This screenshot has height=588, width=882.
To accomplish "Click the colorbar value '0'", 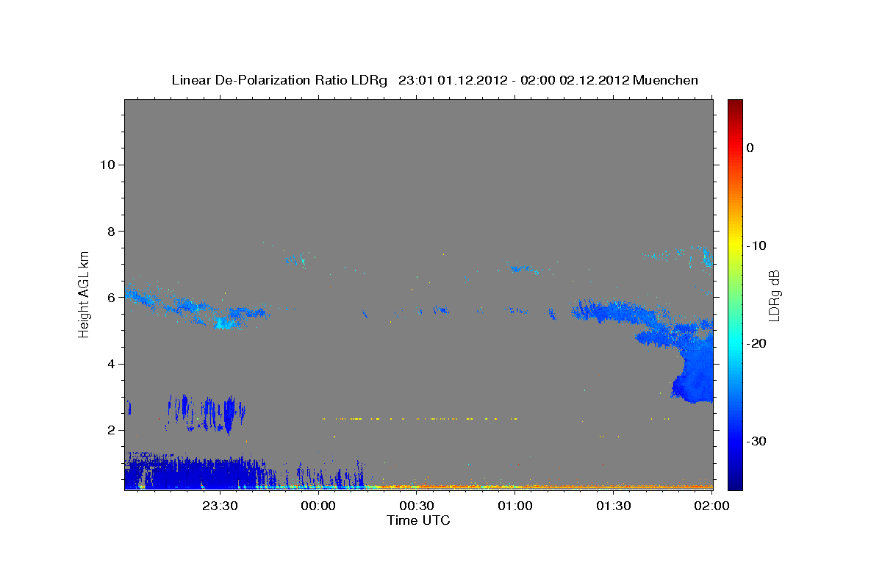I will (x=750, y=148).
